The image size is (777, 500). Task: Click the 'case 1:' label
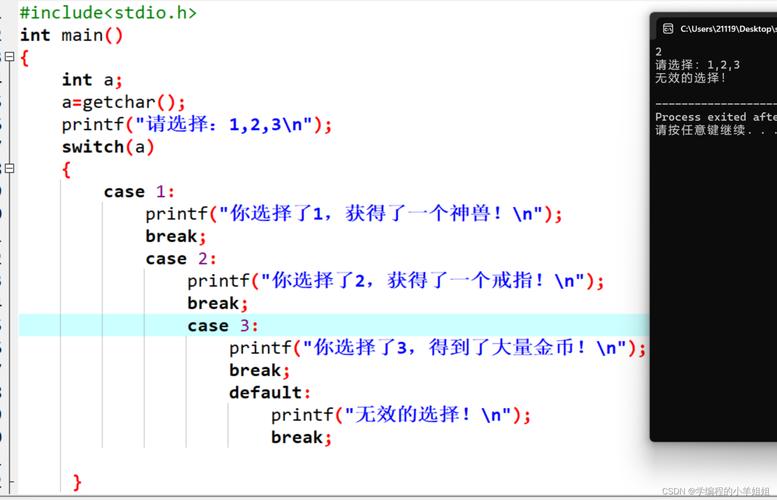click(x=139, y=192)
